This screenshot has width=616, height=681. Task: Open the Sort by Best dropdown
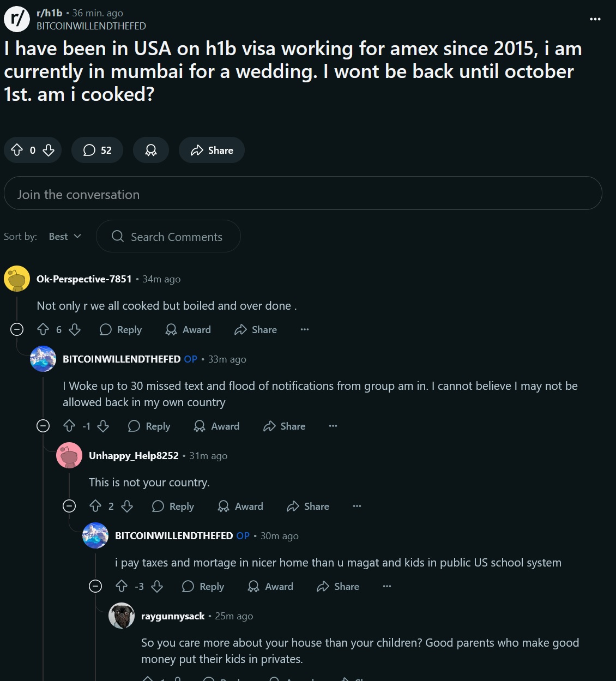(x=65, y=236)
